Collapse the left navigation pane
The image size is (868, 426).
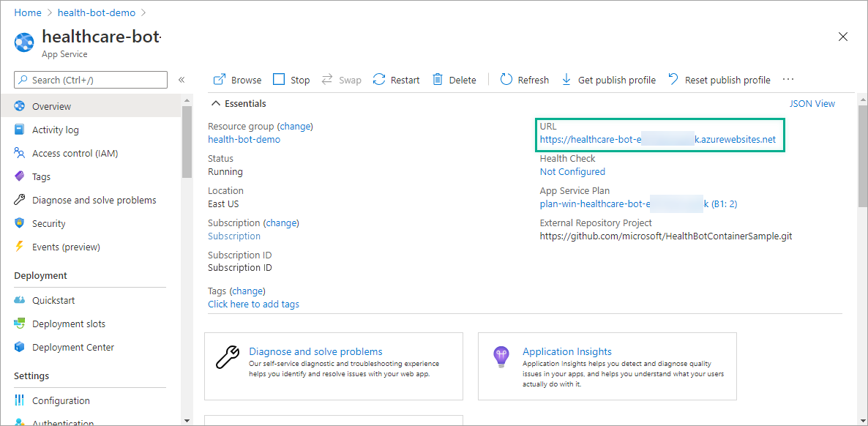pos(182,80)
